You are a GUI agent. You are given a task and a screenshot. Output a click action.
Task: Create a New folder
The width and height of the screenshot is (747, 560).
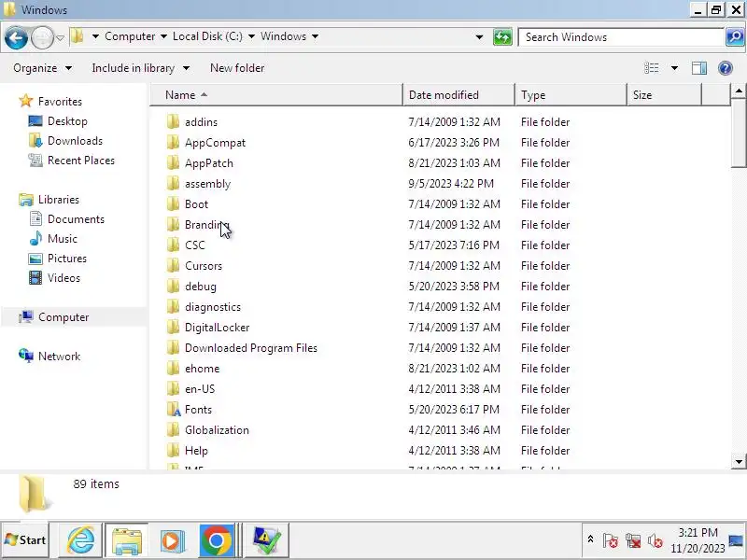(x=237, y=68)
